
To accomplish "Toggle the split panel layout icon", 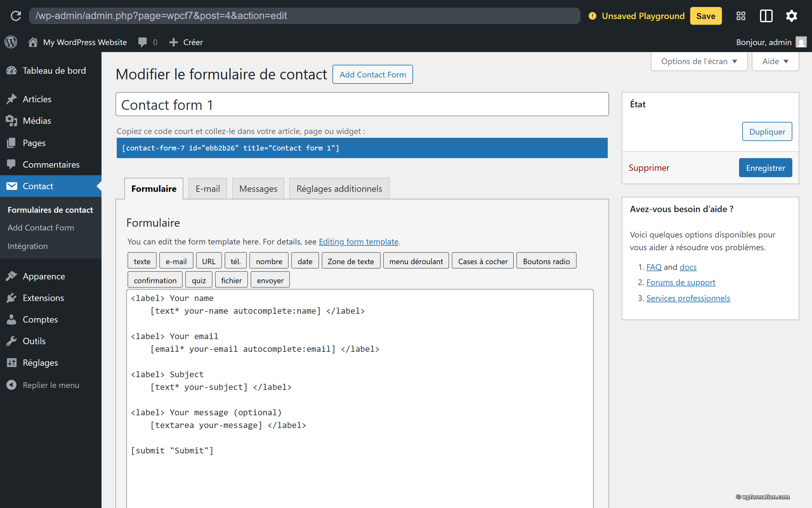I will click(x=766, y=16).
